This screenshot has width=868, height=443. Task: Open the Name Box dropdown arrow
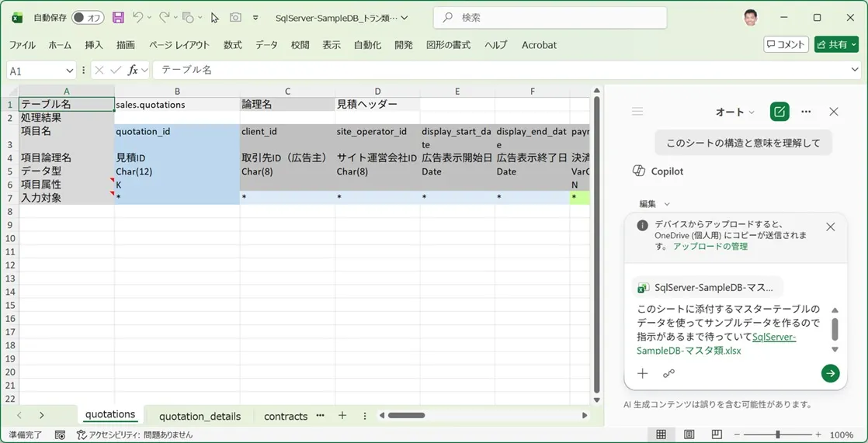pyautogui.click(x=70, y=71)
